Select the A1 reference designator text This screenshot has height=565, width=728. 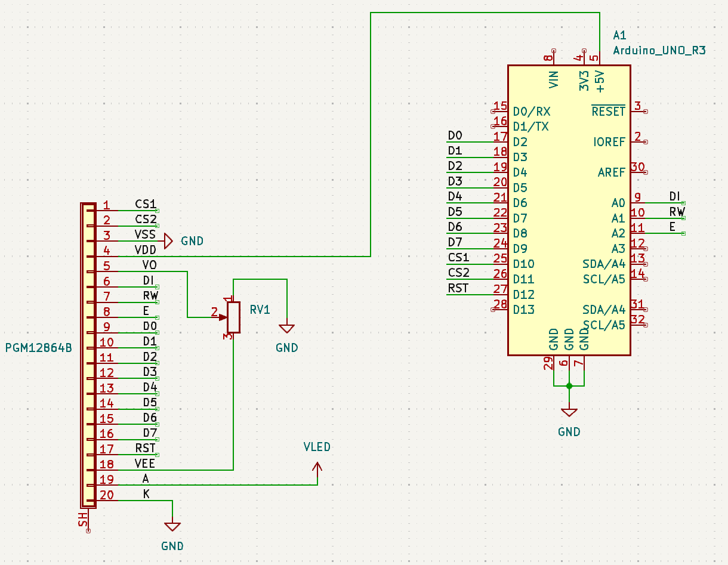pyautogui.click(x=619, y=36)
